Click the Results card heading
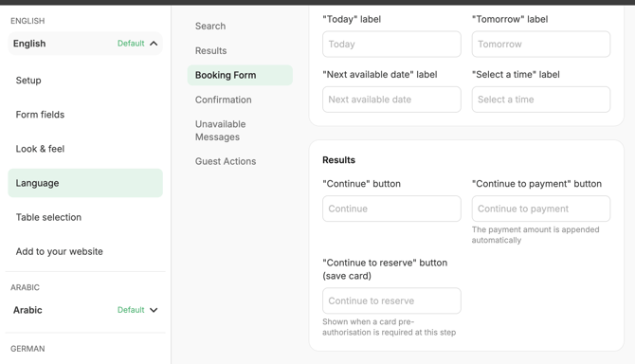This screenshot has height=364, width=635. click(x=338, y=160)
